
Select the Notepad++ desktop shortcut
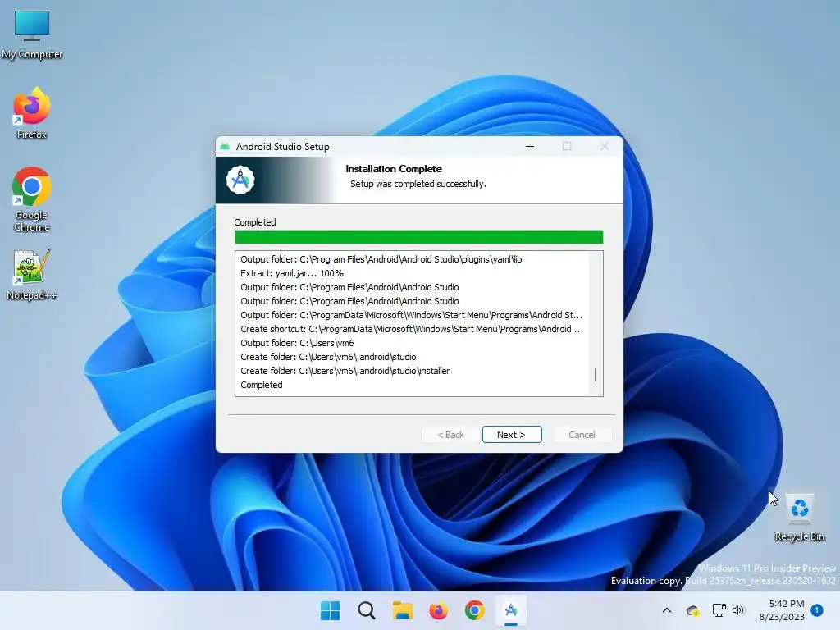(x=32, y=274)
